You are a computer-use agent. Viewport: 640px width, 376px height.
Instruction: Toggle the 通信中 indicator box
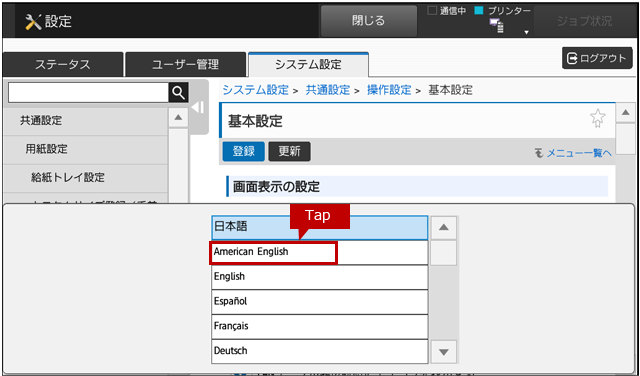click(432, 11)
